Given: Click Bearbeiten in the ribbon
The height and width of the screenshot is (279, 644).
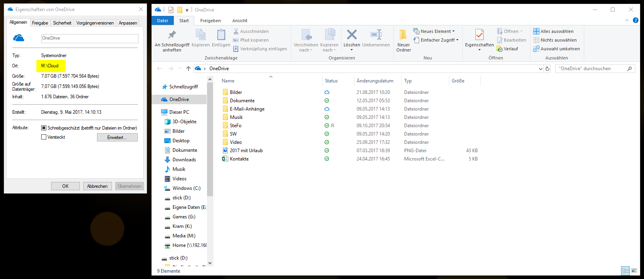Looking at the screenshot, I should [x=511, y=40].
